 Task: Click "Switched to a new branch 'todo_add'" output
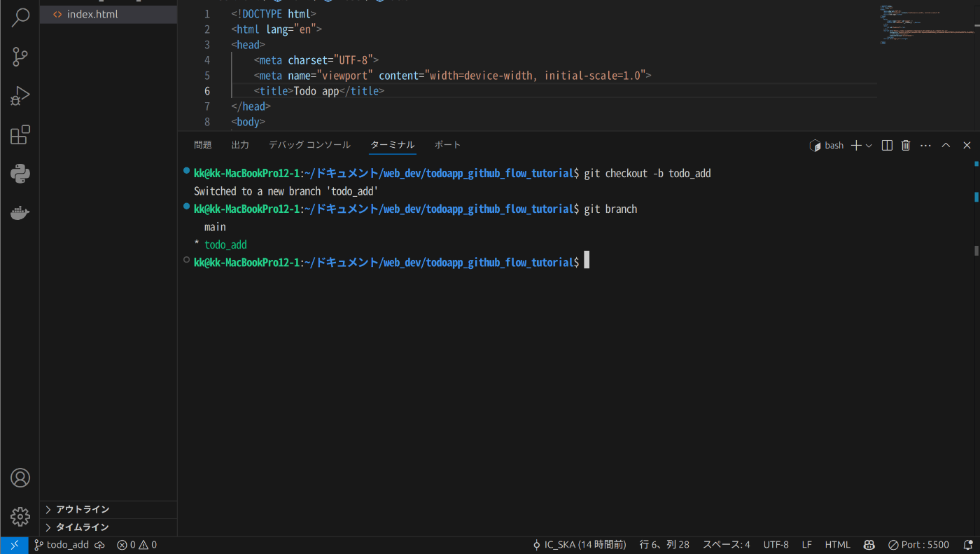[286, 191]
